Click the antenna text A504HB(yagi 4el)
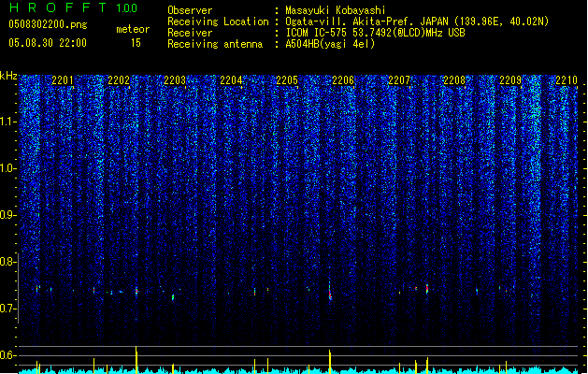 click(x=330, y=44)
